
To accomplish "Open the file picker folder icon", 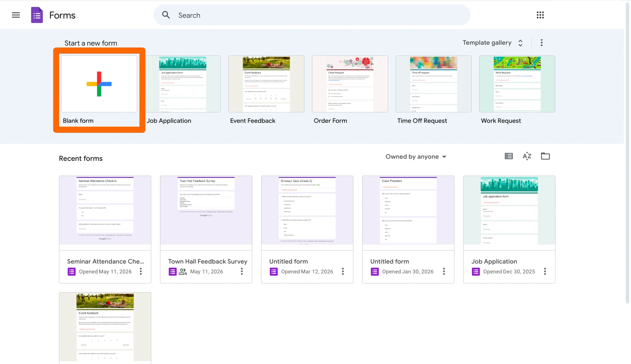I will 545,156.
